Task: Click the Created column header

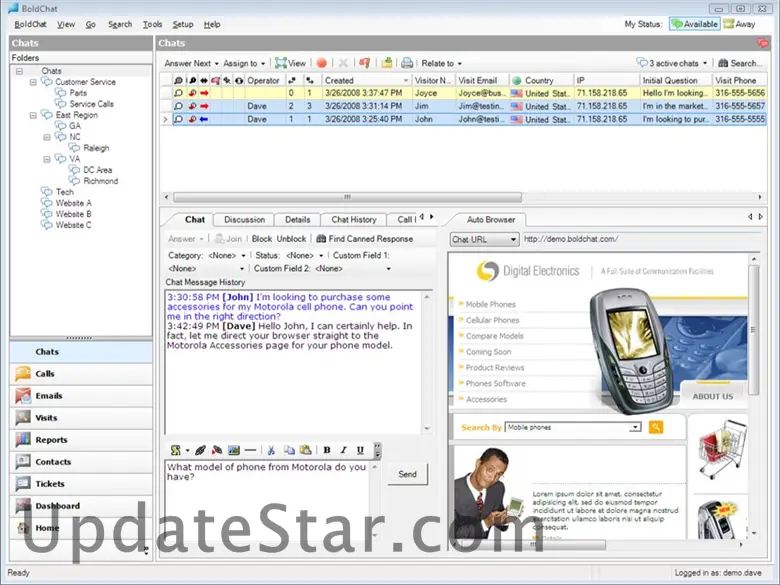Action: coord(366,80)
